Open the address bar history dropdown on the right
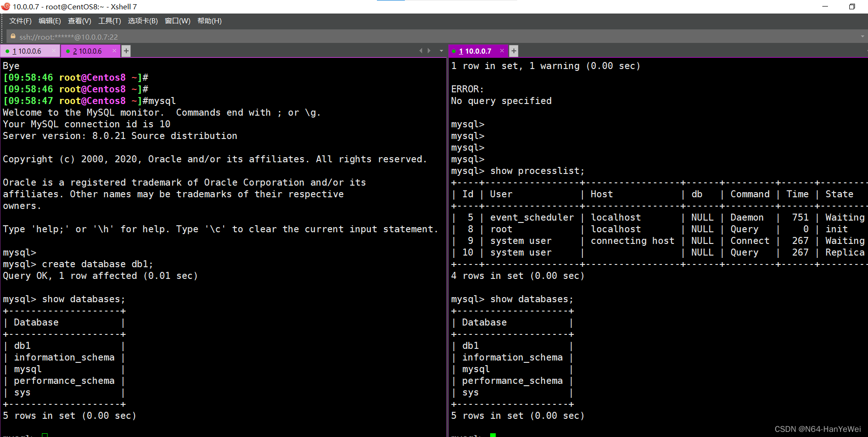The height and width of the screenshot is (437, 868). [861, 36]
